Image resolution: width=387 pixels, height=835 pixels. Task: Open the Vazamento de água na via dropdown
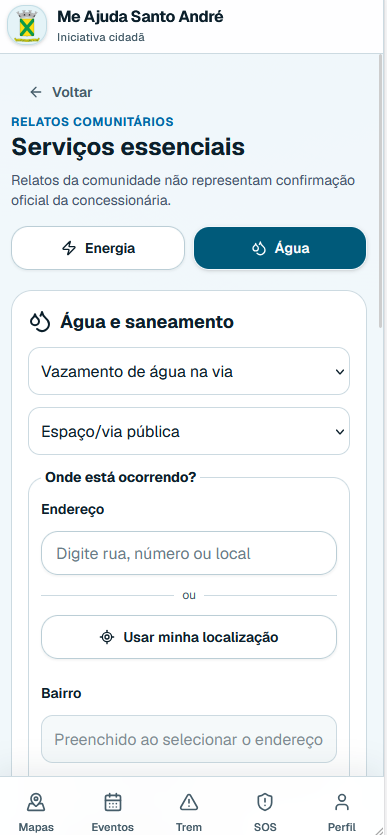[189, 371]
